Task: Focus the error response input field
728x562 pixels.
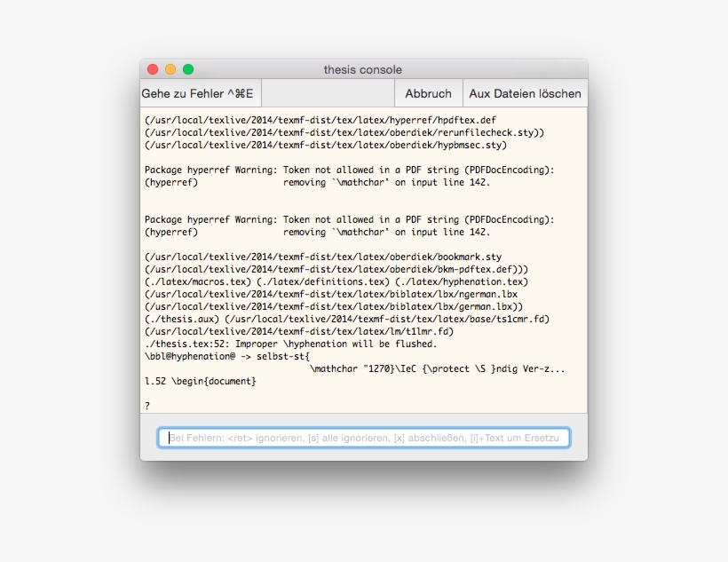Action: (x=364, y=438)
